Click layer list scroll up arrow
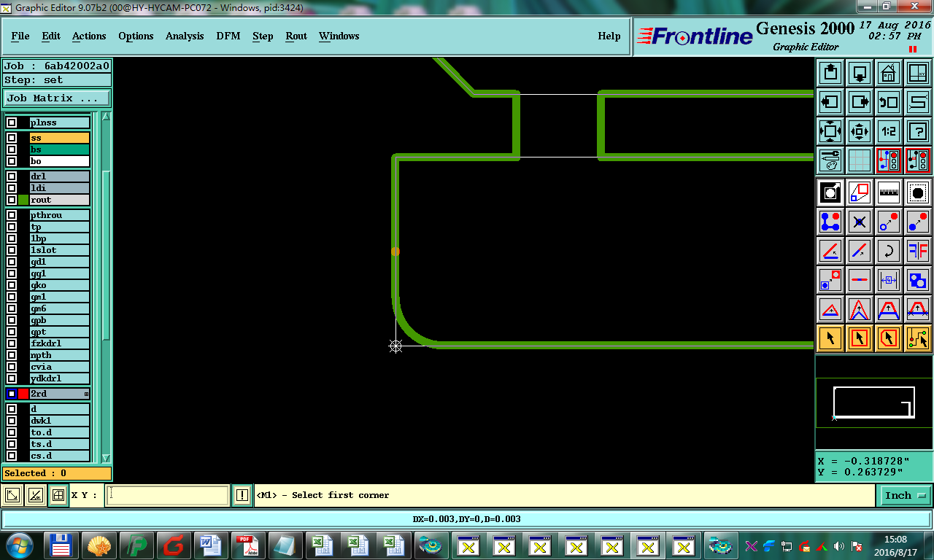 click(106, 117)
